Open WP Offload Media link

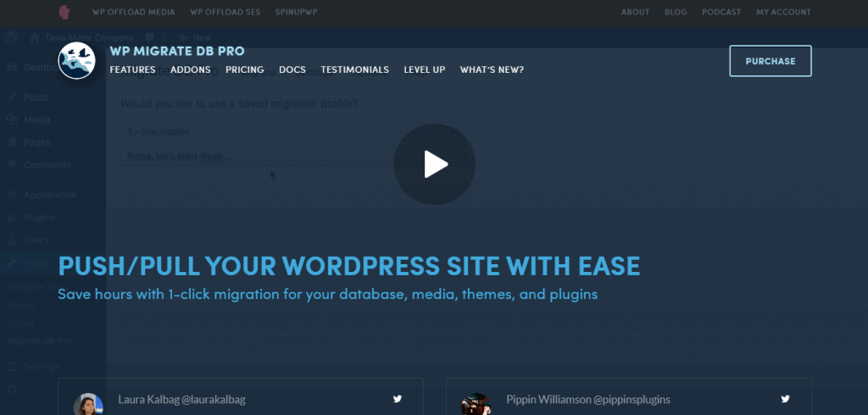(x=133, y=12)
